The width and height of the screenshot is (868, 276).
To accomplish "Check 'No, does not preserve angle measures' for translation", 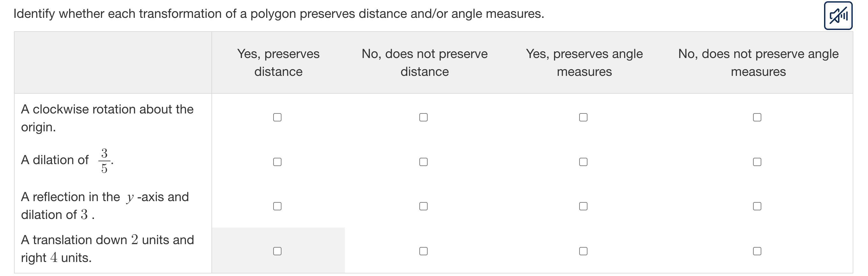I will point(757,251).
